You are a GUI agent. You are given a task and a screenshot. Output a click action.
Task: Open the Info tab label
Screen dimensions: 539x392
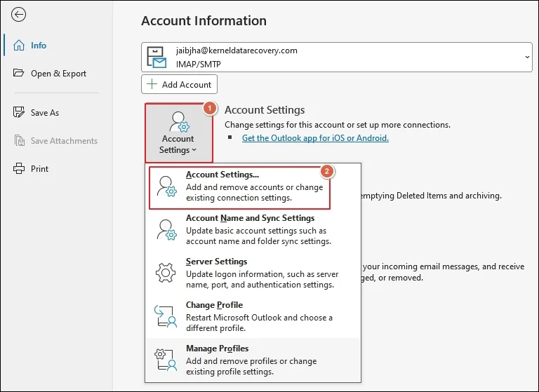tap(39, 46)
